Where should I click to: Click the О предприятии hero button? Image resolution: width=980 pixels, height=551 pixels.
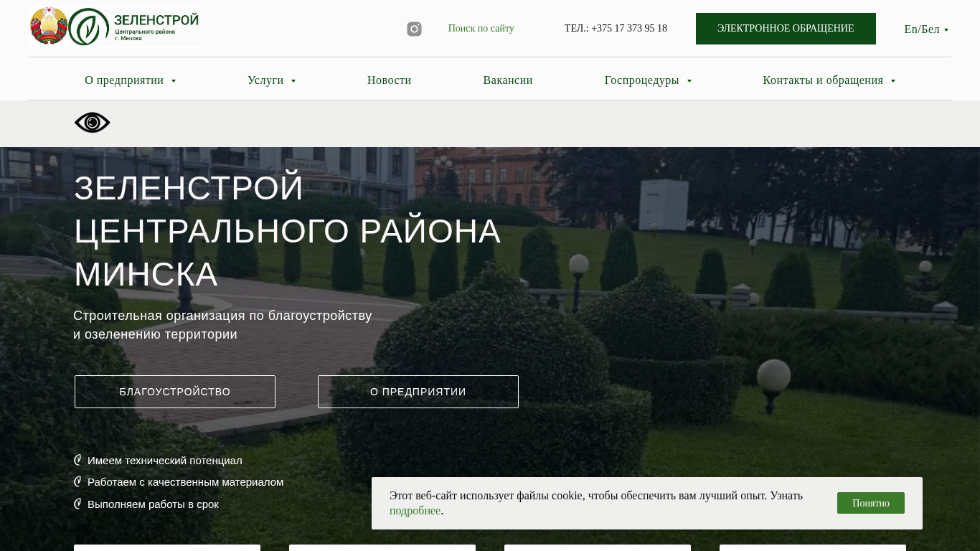click(418, 392)
